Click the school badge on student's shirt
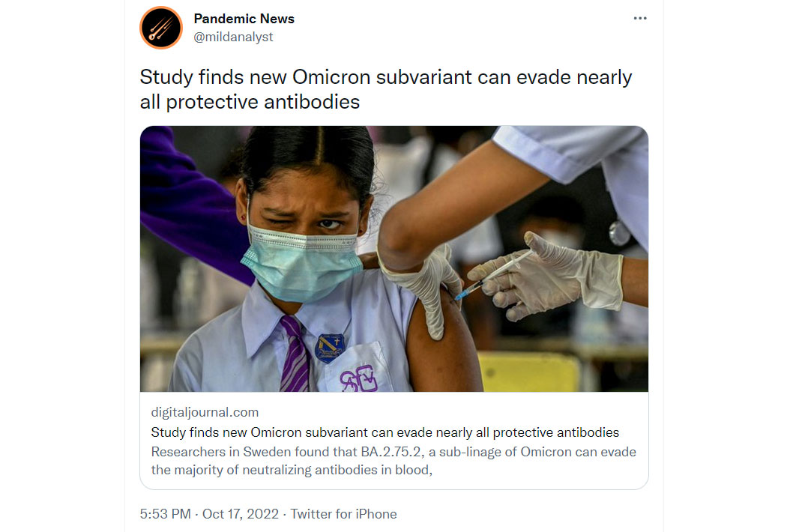This screenshot has height=532, width=787. tap(329, 348)
